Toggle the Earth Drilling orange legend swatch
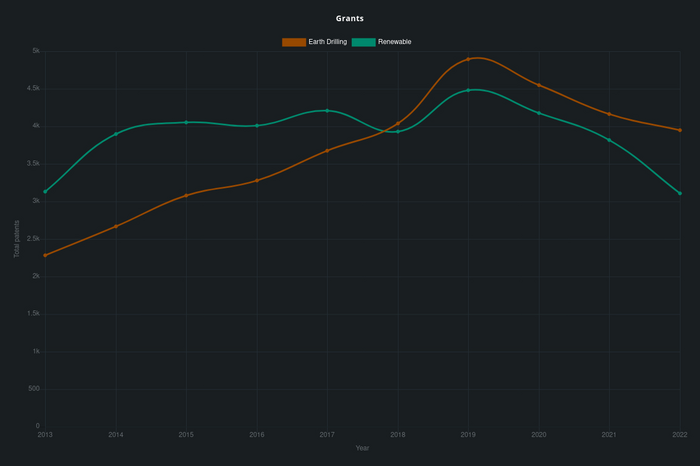 pyautogui.click(x=294, y=42)
